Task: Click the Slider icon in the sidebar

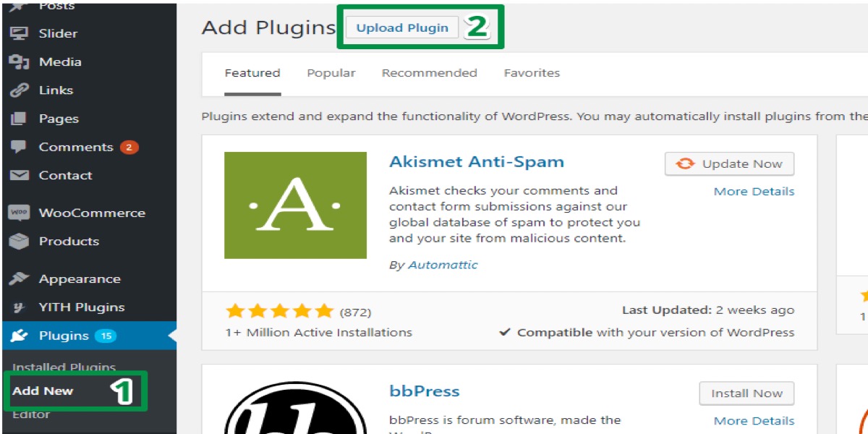Action: coord(19,33)
